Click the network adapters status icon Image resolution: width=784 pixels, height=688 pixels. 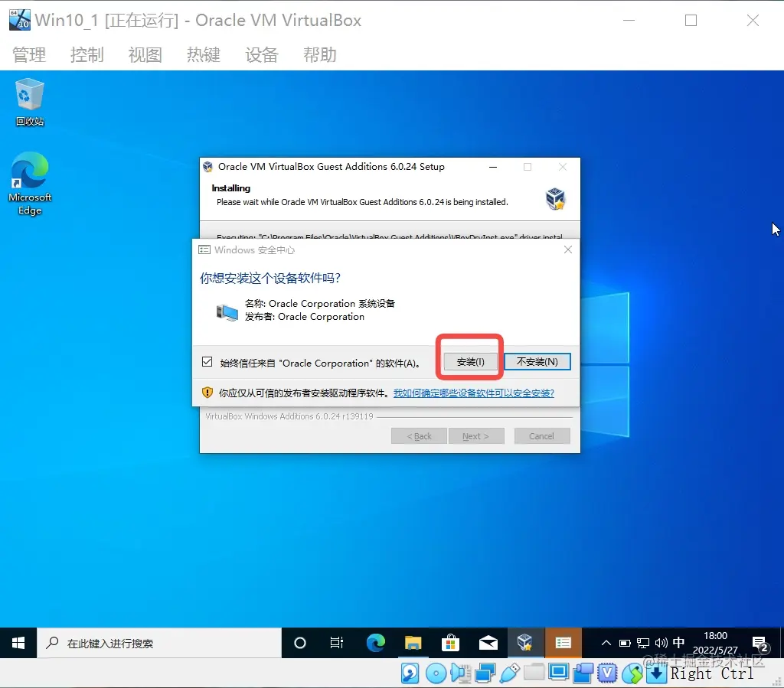pyautogui.click(x=485, y=673)
